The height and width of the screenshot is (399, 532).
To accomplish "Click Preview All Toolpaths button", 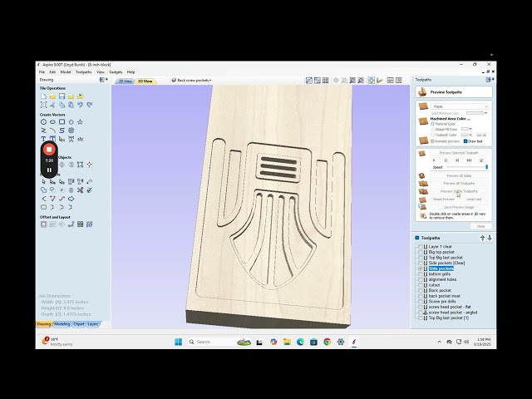I will (459, 183).
